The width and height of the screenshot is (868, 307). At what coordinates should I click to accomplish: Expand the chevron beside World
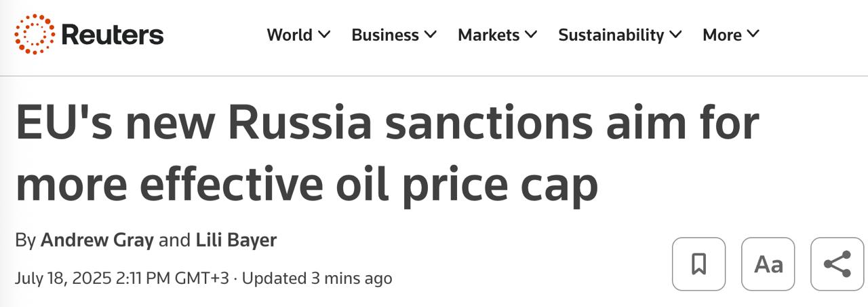pyautogui.click(x=323, y=34)
